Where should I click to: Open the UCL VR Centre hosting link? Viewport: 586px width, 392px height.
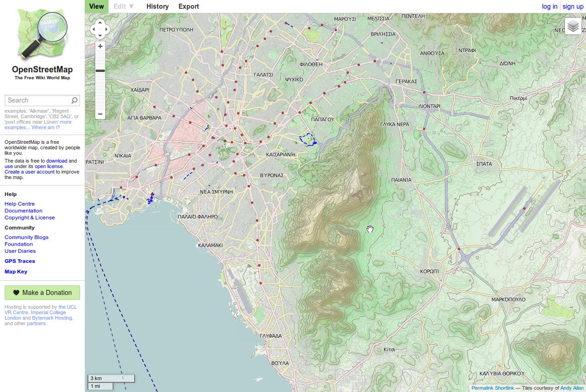(41, 310)
